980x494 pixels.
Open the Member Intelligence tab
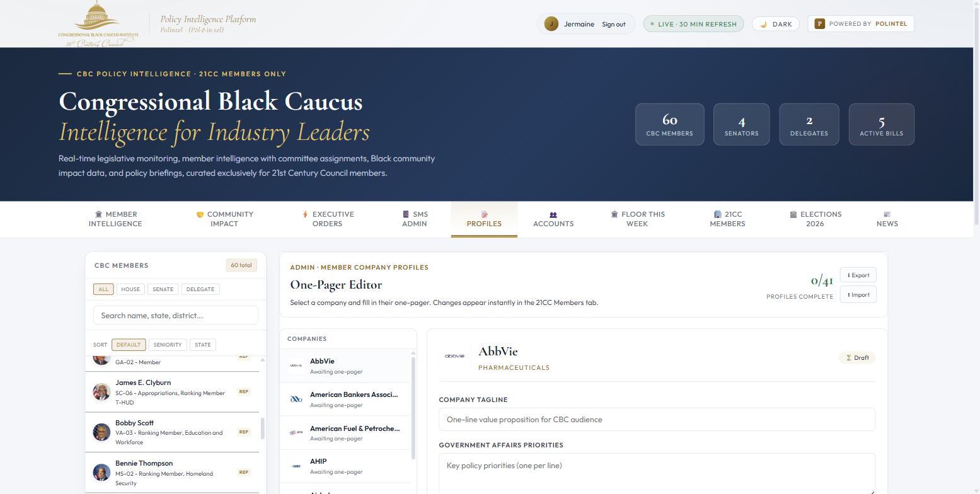(115, 219)
